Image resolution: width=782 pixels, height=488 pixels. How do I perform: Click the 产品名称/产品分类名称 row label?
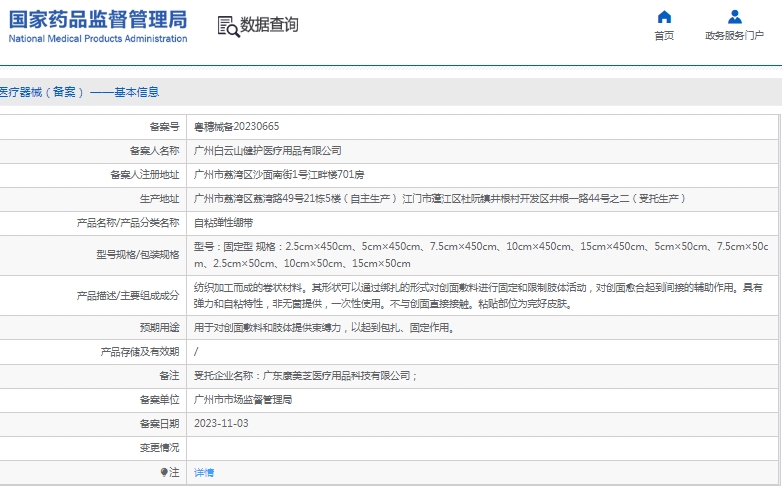pos(128,223)
